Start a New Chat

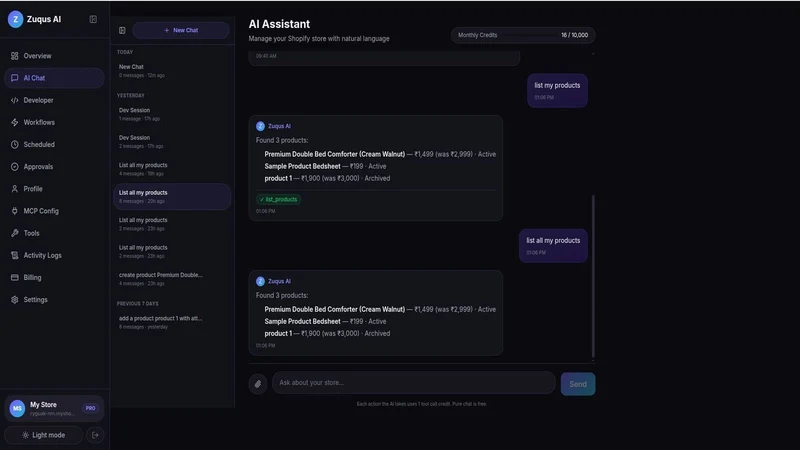181,31
